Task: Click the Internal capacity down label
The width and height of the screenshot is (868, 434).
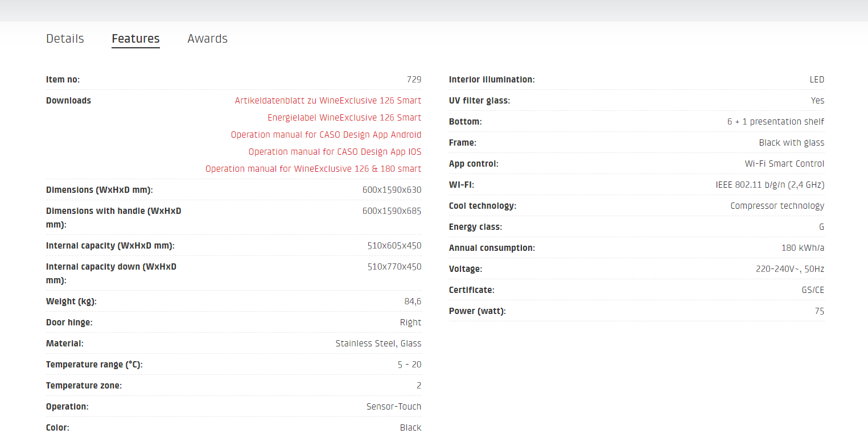Action: [112, 274]
